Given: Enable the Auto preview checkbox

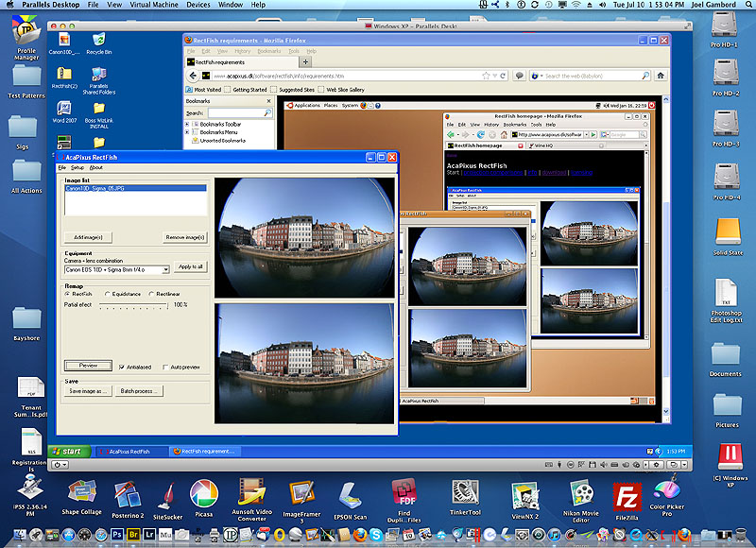Looking at the screenshot, I should [x=165, y=367].
